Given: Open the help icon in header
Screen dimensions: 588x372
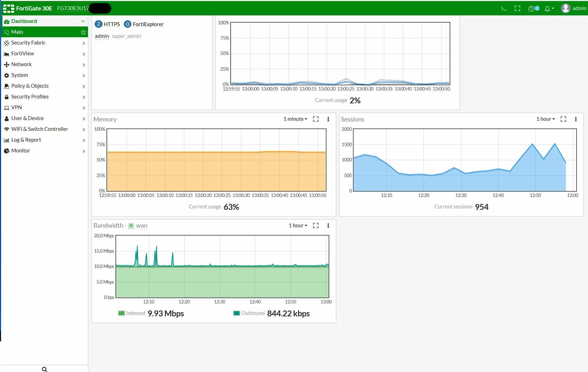Looking at the screenshot, I should [533, 9].
